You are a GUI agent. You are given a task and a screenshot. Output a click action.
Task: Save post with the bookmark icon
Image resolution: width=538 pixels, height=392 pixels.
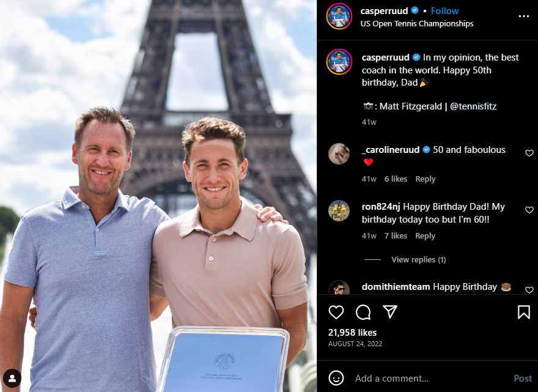point(523,312)
